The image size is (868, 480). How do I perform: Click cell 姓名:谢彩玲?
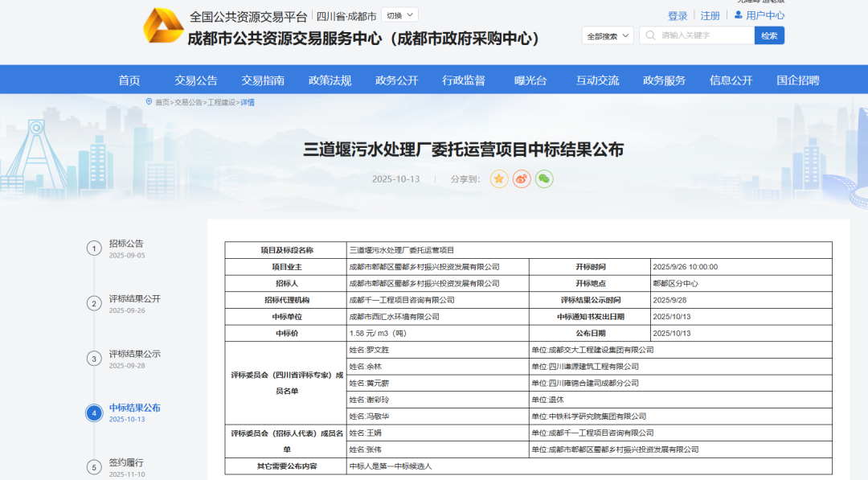coord(437,400)
